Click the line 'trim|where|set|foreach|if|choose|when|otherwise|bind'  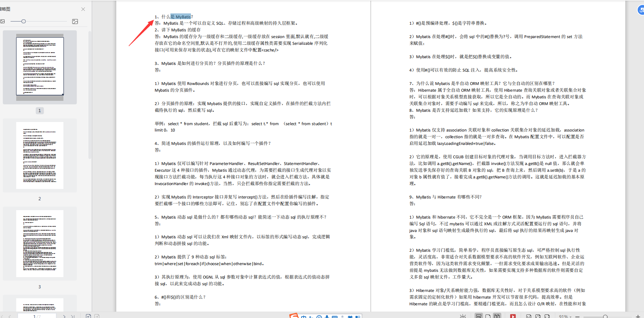(x=209, y=264)
